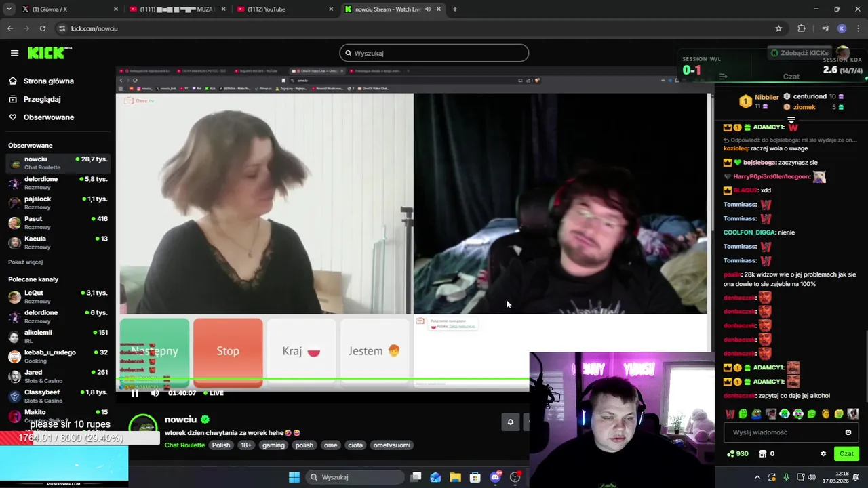The height and width of the screenshot is (488, 868).
Task: Go back in browser
Action: pos(10,28)
